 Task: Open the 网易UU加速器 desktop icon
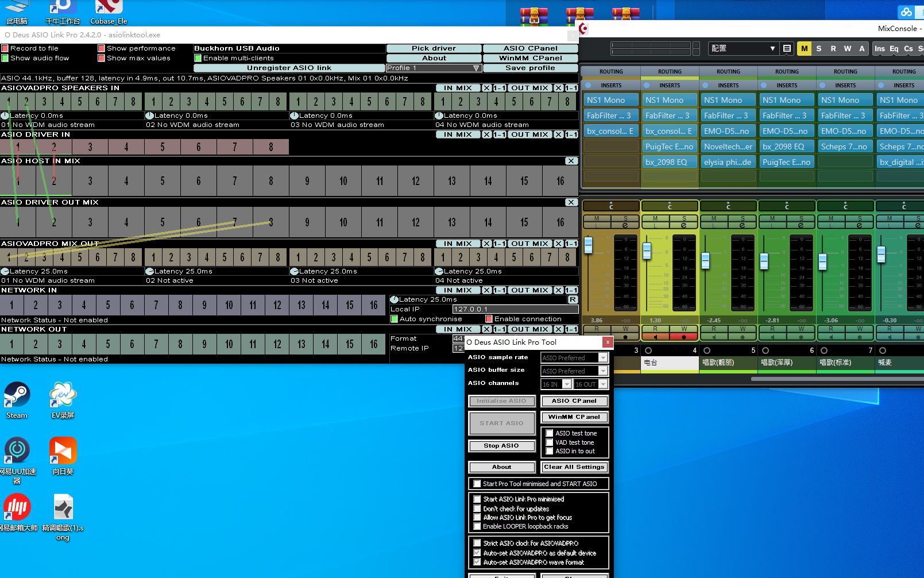click(x=17, y=460)
